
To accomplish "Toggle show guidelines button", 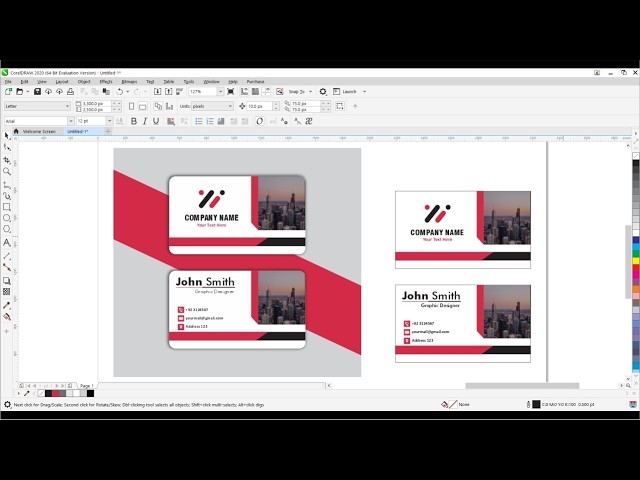I will [x=266, y=91].
